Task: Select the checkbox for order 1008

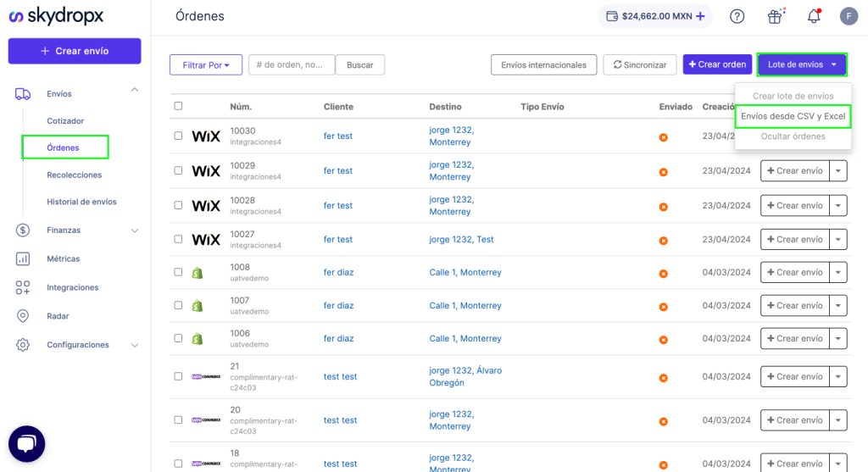Action: click(x=178, y=272)
